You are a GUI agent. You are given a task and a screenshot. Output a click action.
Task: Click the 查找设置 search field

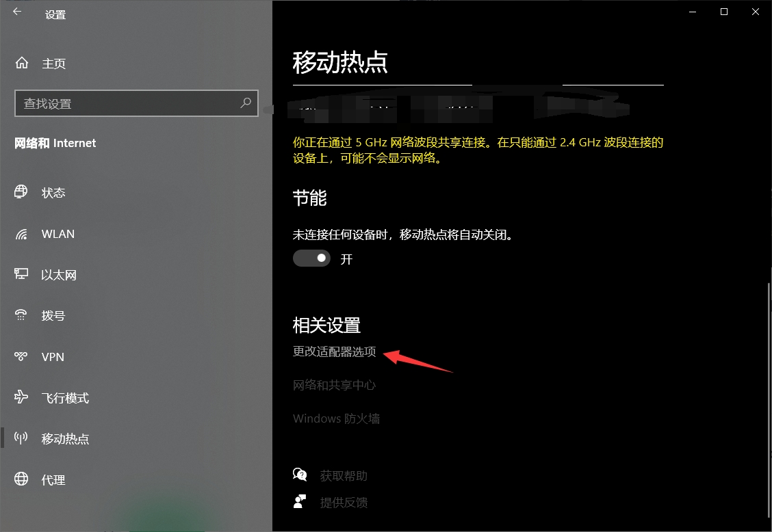136,103
